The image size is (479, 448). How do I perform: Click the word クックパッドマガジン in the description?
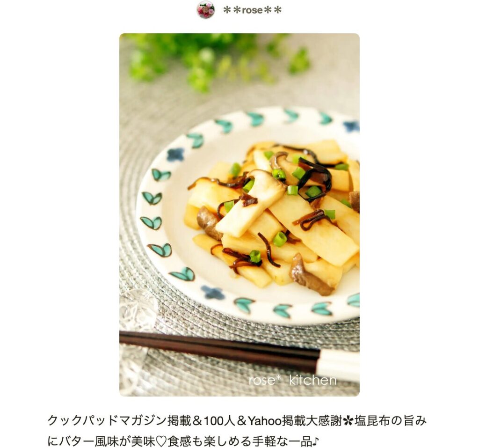(107, 421)
